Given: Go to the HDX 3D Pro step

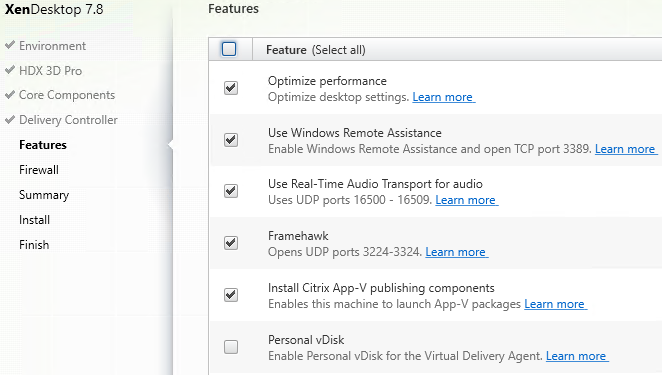Looking at the screenshot, I should point(51,71).
